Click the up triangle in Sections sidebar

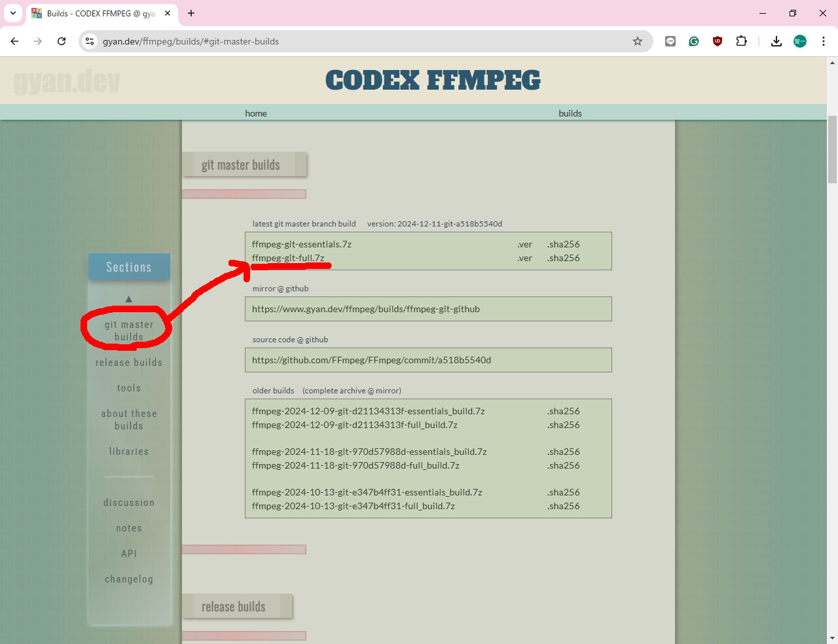(x=129, y=299)
